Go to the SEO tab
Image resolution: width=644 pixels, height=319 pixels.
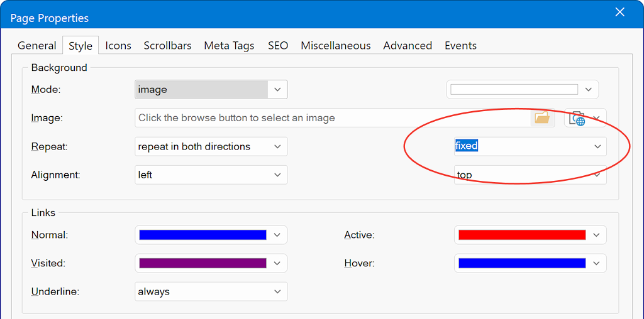coord(277,45)
